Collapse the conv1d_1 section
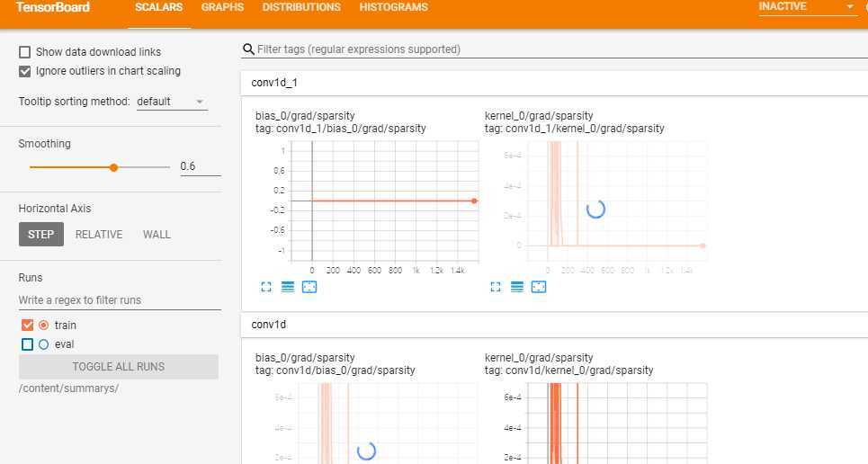The height and width of the screenshot is (464, 868). click(x=554, y=83)
